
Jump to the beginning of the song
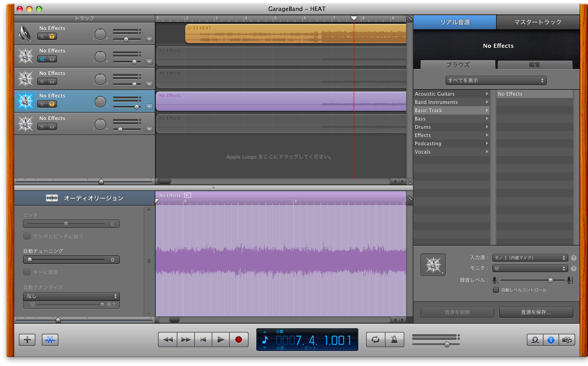[x=203, y=340]
